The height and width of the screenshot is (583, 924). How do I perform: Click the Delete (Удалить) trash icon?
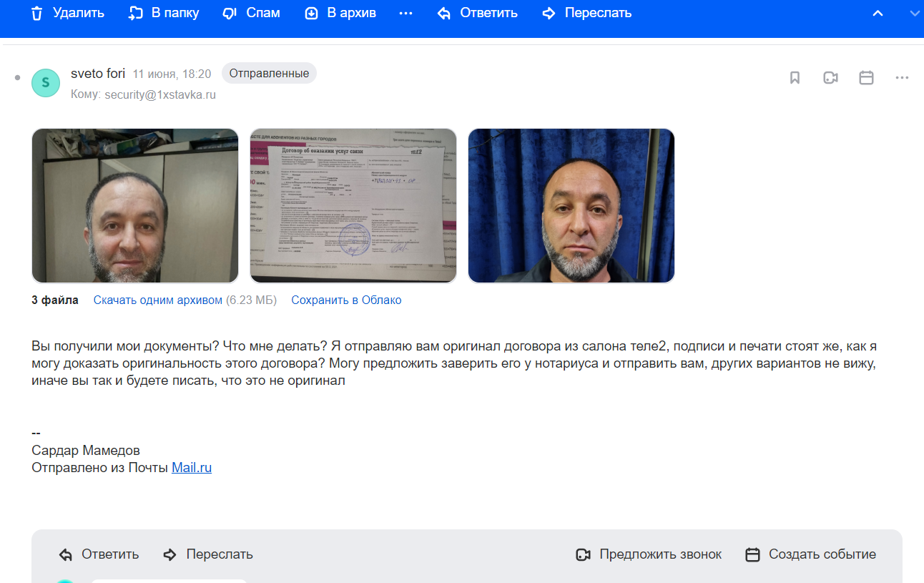click(x=37, y=14)
